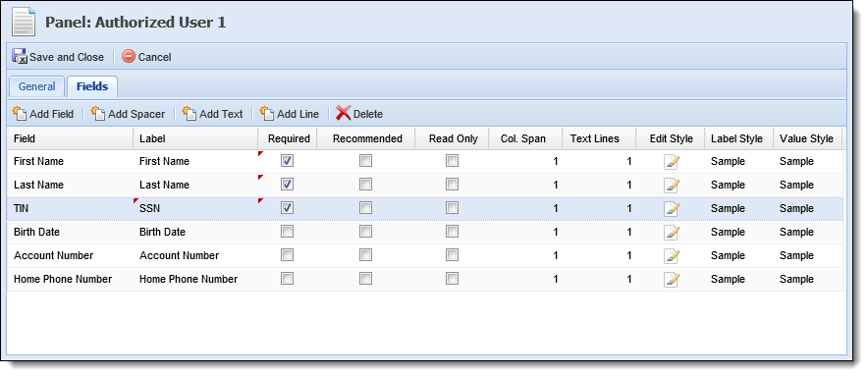Check Recommended for Birth Date

pyautogui.click(x=365, y=232)
